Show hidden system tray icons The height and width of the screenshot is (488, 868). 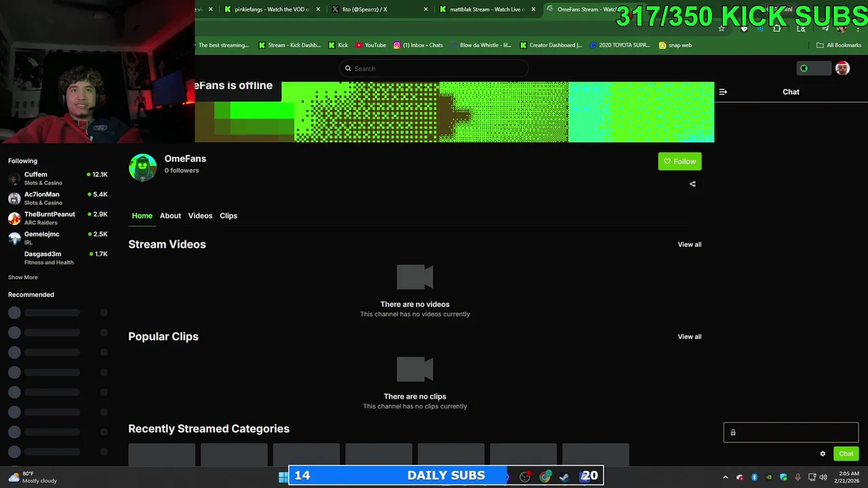tap(725, 477)
